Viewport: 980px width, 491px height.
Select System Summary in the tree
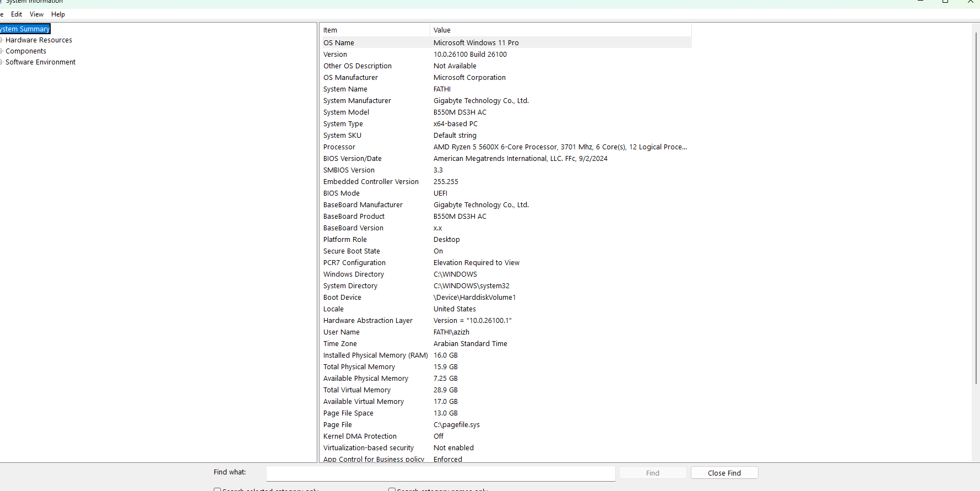coord(25,29)
